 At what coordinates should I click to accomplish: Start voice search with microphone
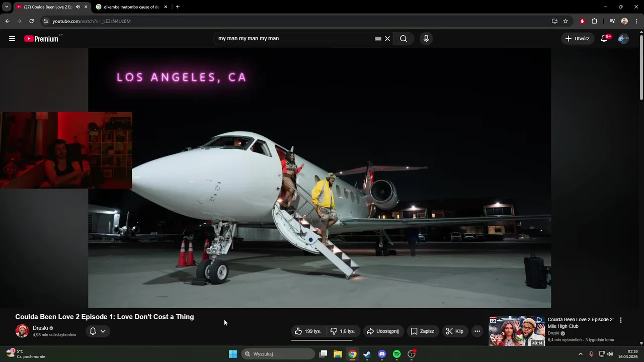(x=426, y=39)
